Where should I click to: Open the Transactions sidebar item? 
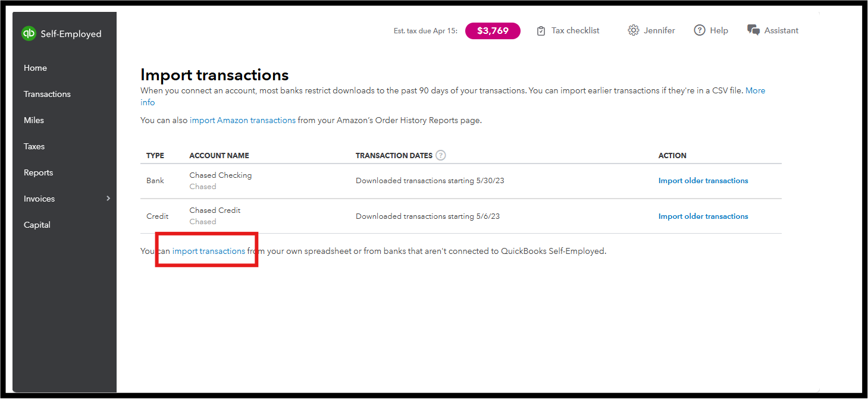(47, 94)
